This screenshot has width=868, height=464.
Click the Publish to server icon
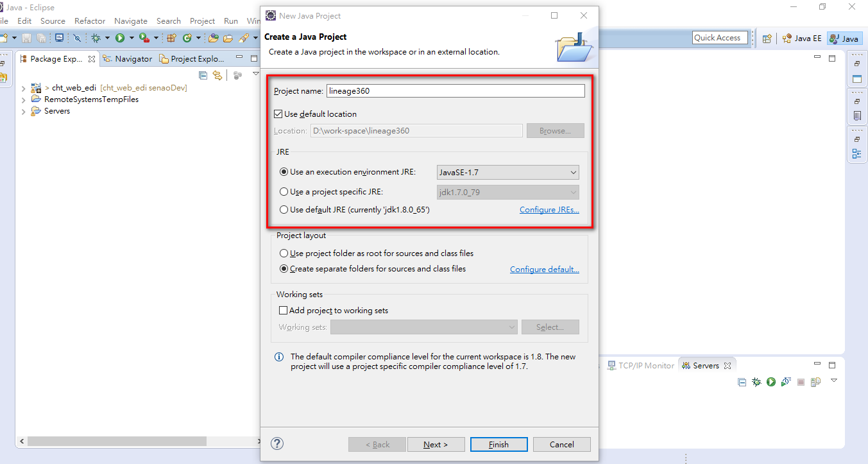tap(815, 382)
